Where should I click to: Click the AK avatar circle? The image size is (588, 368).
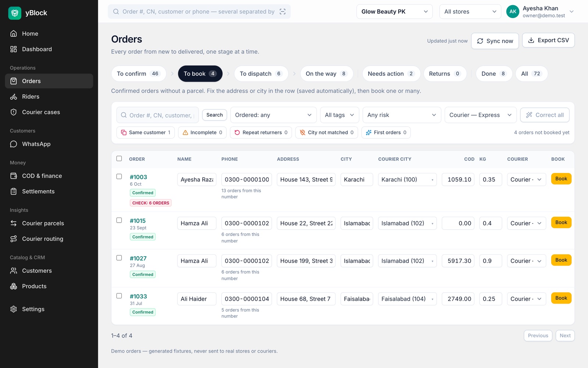tap(513, 11)
